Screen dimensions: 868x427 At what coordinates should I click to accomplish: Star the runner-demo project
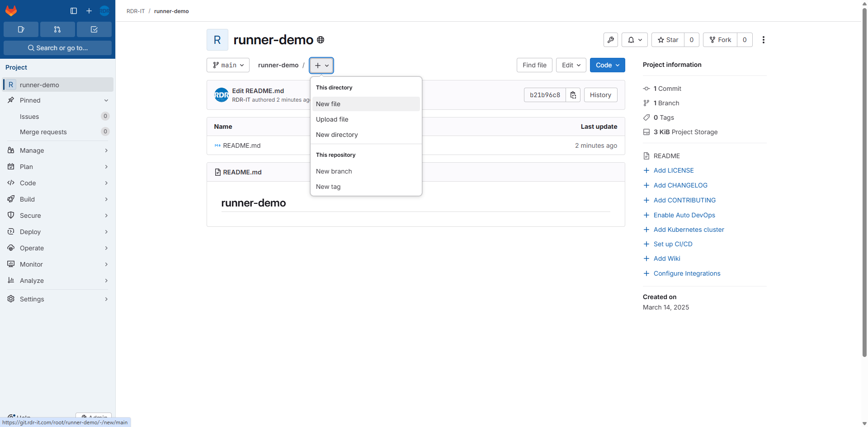pos(668,40)
